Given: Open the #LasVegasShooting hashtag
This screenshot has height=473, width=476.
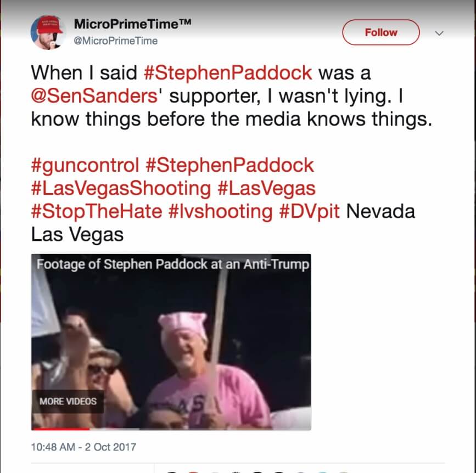Looking at the screenshot, I should 121,189.
